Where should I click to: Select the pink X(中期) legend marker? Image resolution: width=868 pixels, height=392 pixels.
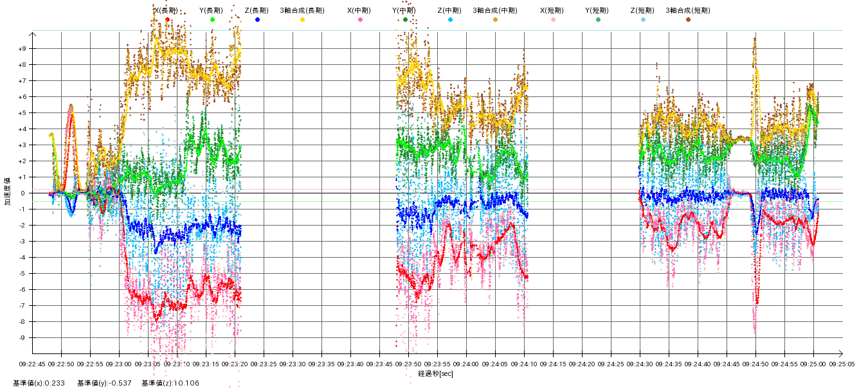point(360,20)
